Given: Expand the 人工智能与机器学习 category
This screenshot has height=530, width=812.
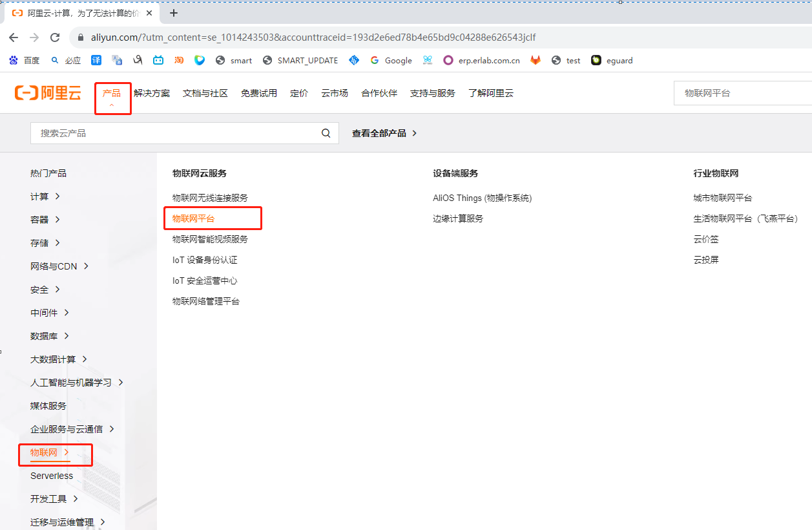Looking at the screenshot, I should point(77,383).
